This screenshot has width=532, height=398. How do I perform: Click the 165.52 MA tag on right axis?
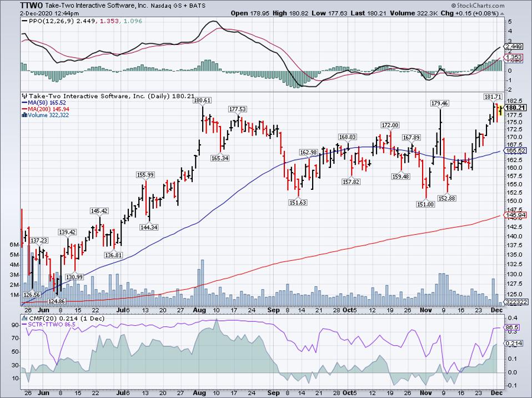click(516, 150)
